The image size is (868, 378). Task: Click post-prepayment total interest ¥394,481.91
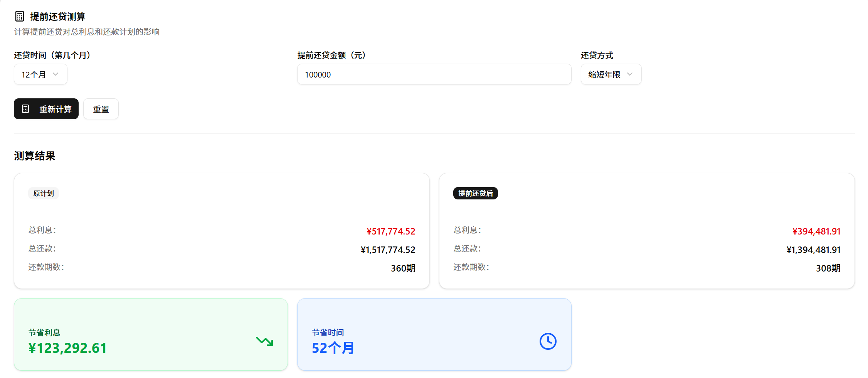coord(816,231)
